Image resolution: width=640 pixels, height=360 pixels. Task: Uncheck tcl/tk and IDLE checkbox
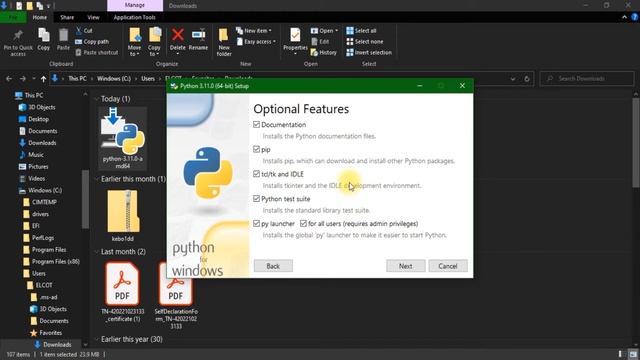256,174
